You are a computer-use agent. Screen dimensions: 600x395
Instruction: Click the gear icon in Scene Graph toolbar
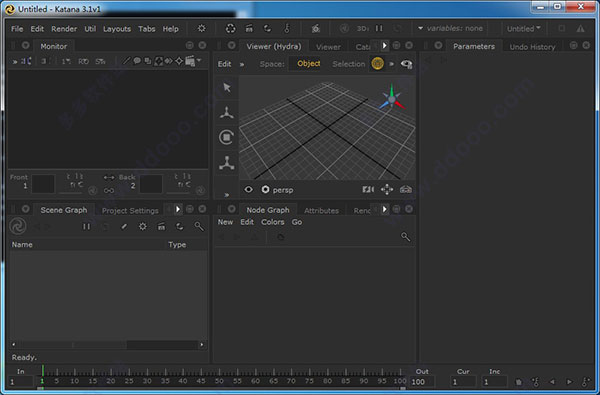[x=143, y=227]
